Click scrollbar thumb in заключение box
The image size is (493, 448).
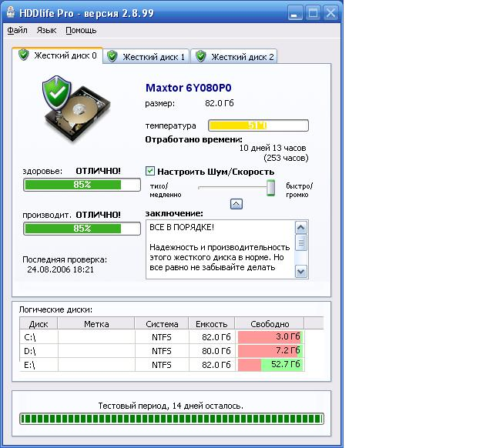click(x=301, y=242)
